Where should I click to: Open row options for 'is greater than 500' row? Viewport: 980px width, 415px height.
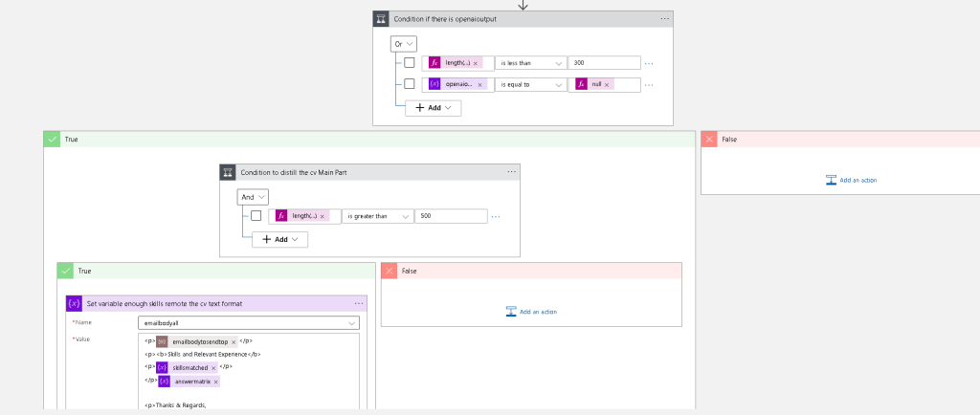point(496,216)
